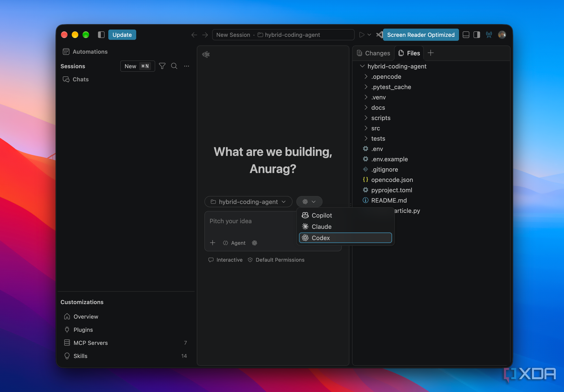Click the Sessions section header
Screen dimensions: 564x392
(x=73, y=66)
